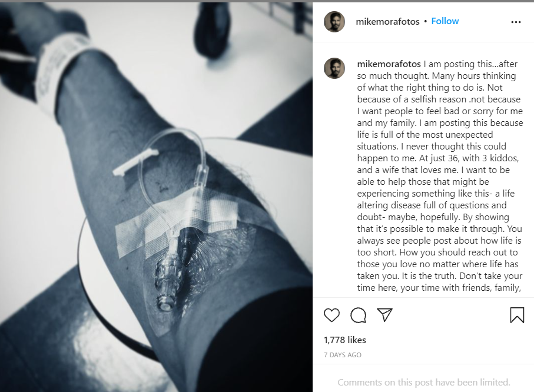Screen dimensions: 534x392
Task: Click the number 1,778 in likes
Action: click(x=334, y=340)
